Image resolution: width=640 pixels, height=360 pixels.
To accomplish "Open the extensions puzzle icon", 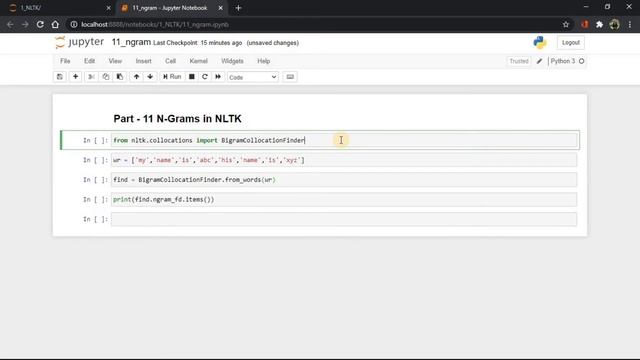I will coord(600,24).
